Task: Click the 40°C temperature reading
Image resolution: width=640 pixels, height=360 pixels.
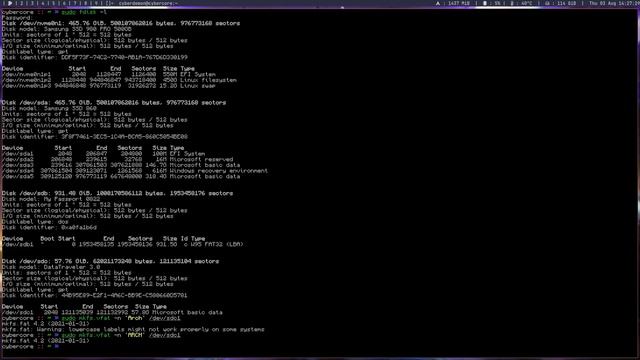Action: [526, 3]
